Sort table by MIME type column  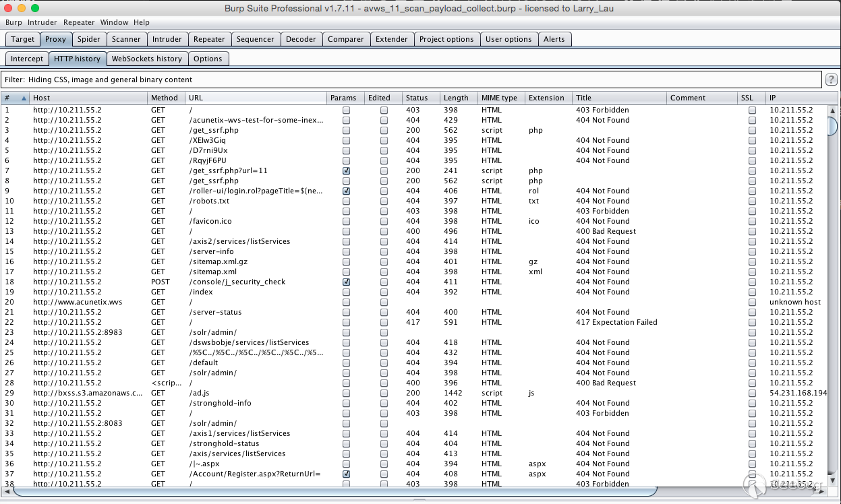499,98
